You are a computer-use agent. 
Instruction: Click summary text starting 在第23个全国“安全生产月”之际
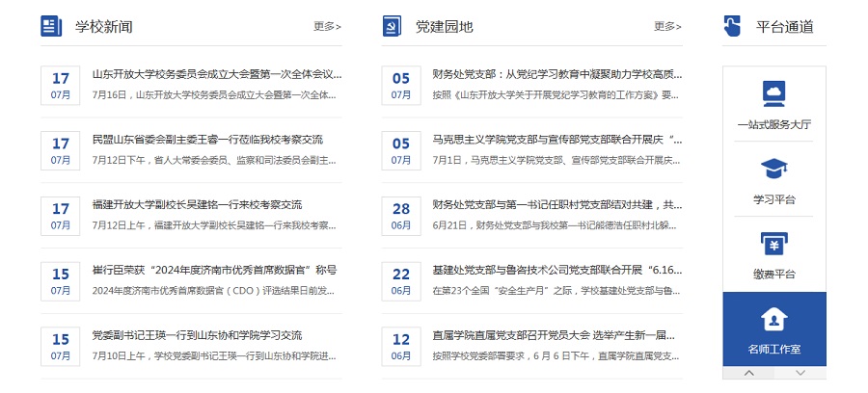point(556,291)
